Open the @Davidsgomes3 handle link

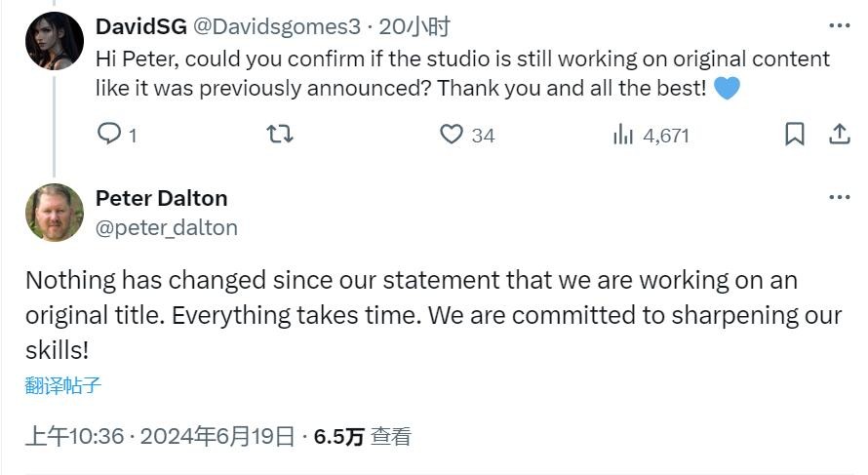pyautogui.click(x=277, y=26)
